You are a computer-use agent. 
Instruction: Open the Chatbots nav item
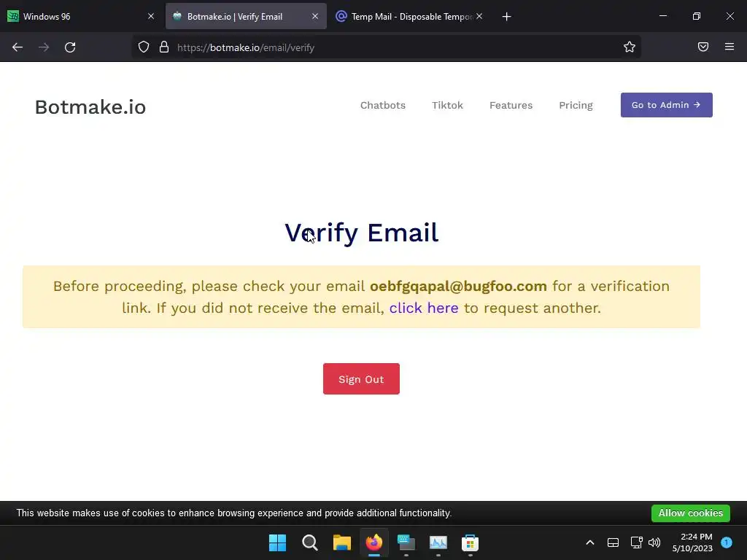[x=382, y=105]
